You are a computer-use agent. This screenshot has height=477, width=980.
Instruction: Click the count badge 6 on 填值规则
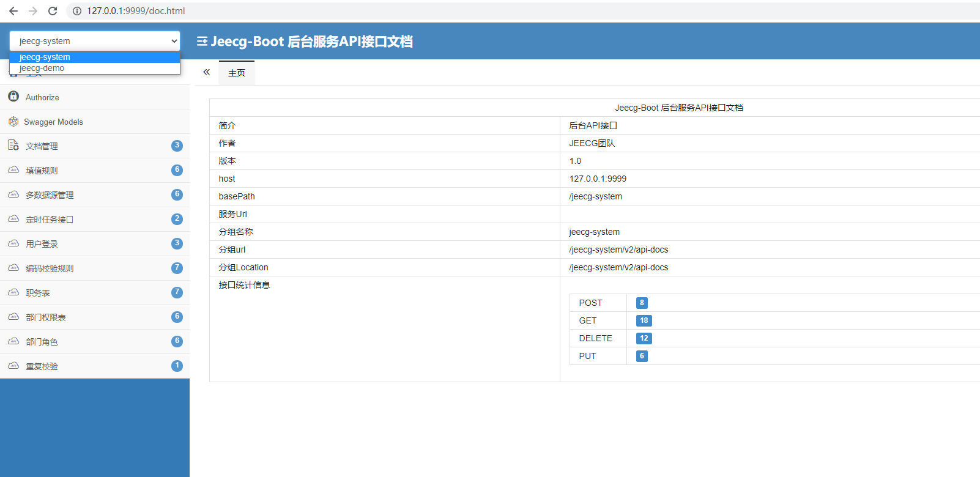pyautogui.click(x=177, y=170)
